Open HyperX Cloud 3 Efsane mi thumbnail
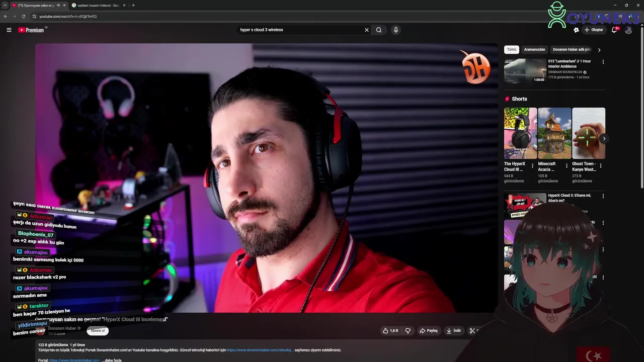 pos(525,205)
